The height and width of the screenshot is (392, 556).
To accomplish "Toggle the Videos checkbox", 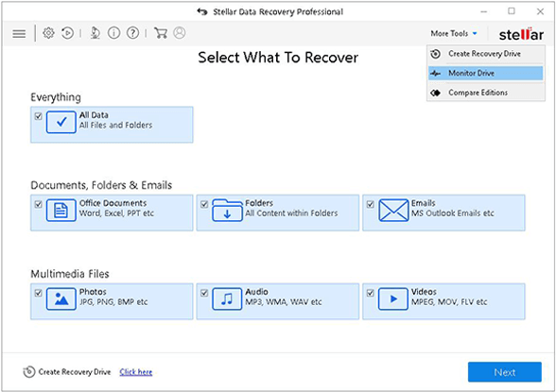I will pyautogui.click(x=371, y=293).
